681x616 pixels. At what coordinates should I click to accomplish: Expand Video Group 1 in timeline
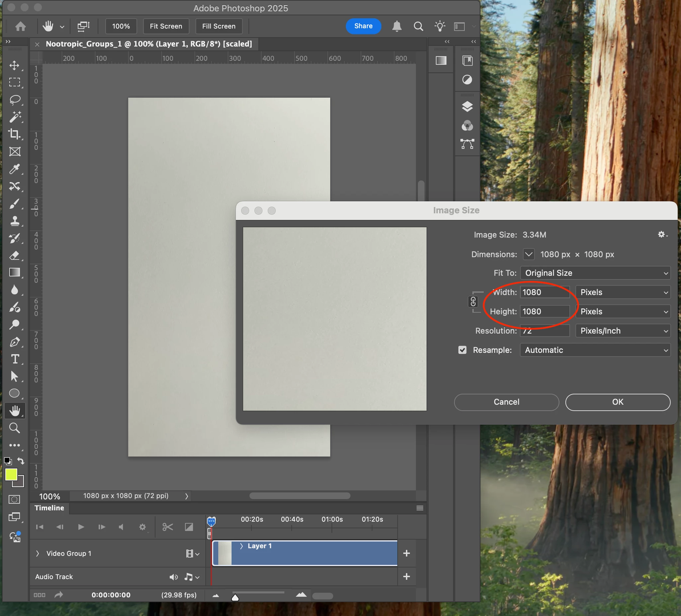pos(38,553)
